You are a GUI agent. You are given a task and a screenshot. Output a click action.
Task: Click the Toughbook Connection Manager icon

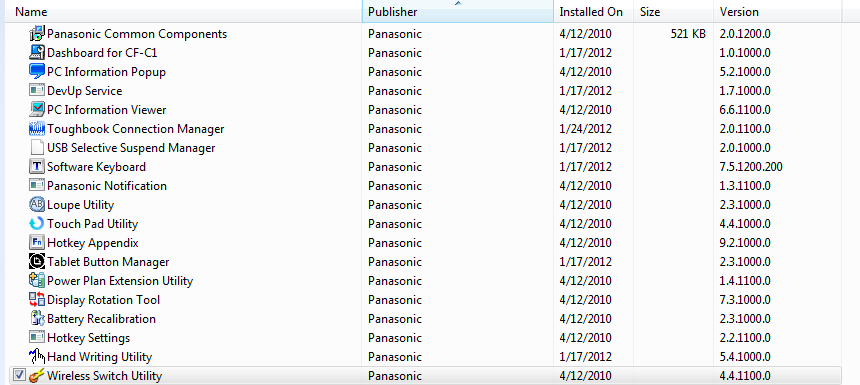37,129
